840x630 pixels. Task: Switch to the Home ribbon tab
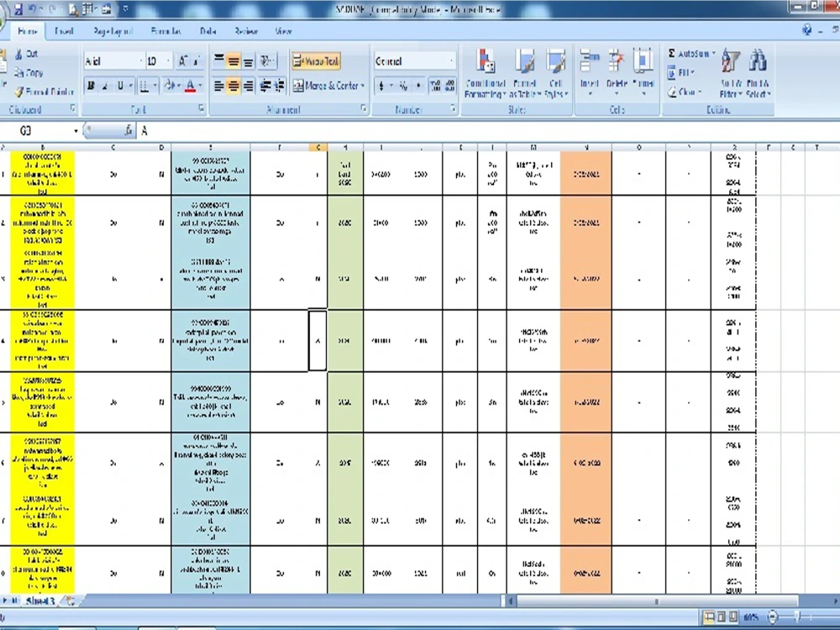(x=27, y=31)
